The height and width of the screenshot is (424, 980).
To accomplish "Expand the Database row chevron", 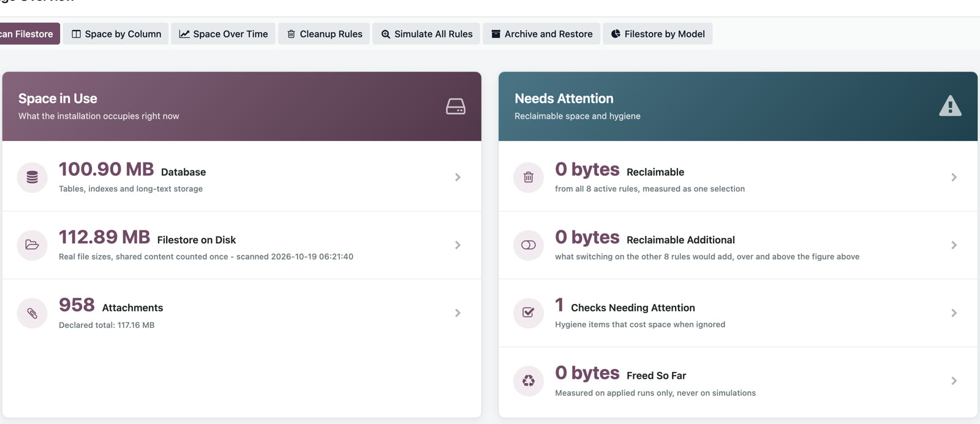I will point(458,177).
